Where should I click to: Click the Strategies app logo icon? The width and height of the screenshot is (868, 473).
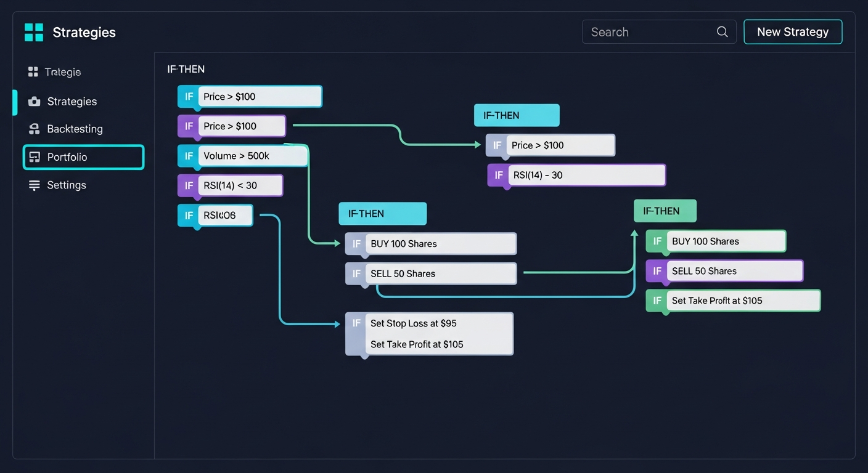(x=34, y=32)
